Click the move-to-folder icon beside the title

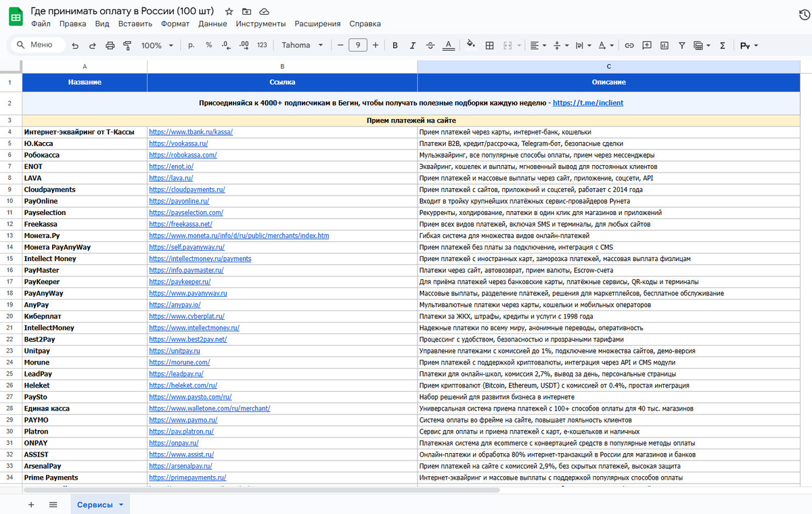tap(247, 11)
